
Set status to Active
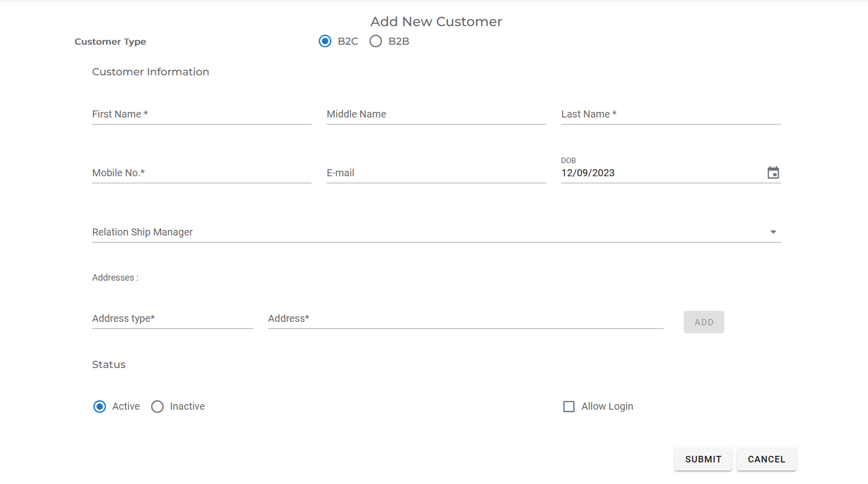point(99,406)
